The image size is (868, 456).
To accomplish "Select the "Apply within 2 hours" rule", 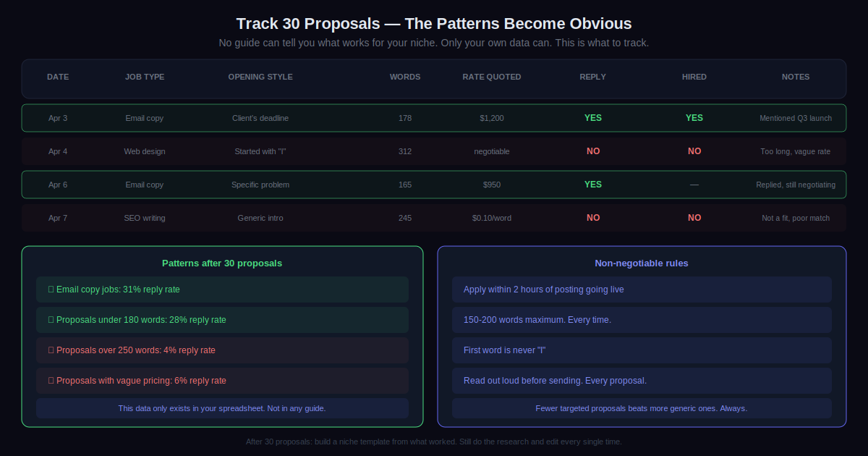I will point(544,290).
